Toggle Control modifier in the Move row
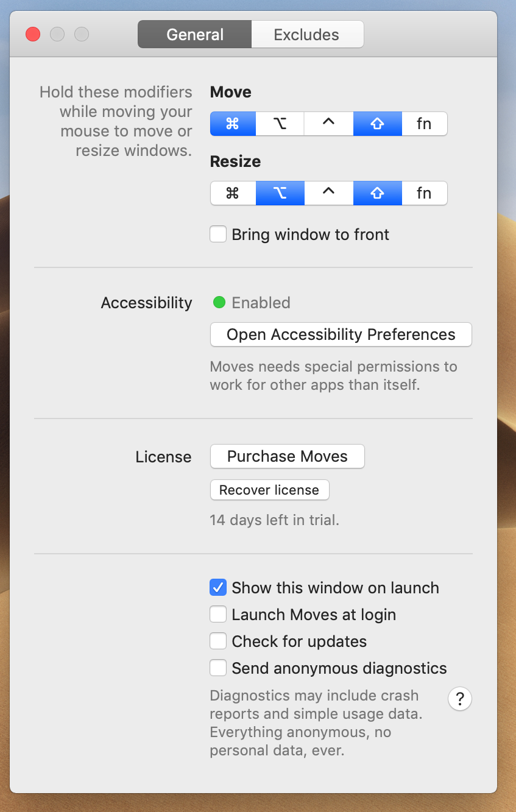 point(329,124)
